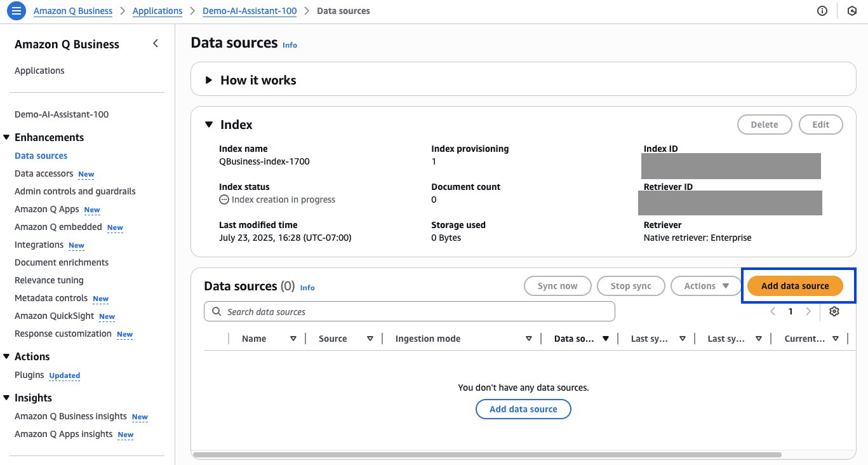The height and width of the screenshot is (465, 868).
Task: Collapse the Enhancements nav group
Action: pyautogui.click(x=7, y=137)
